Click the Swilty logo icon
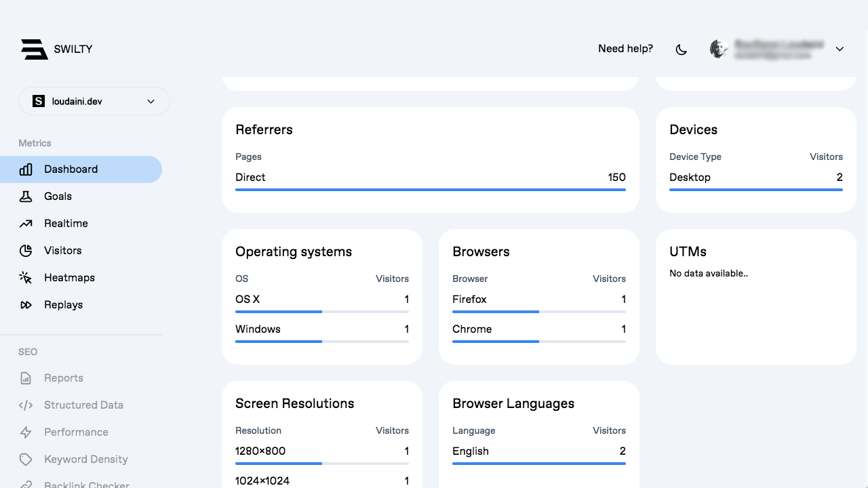 [x=34, y=49]
